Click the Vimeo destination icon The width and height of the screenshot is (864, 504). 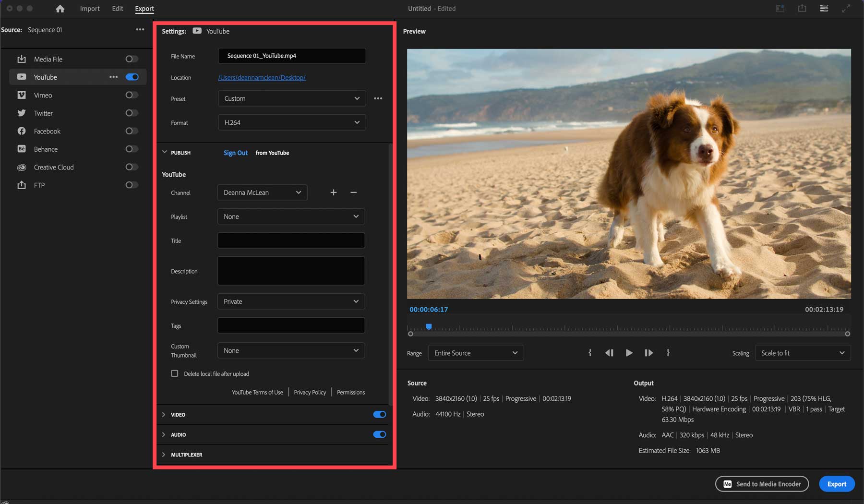[x=22, y=95]
